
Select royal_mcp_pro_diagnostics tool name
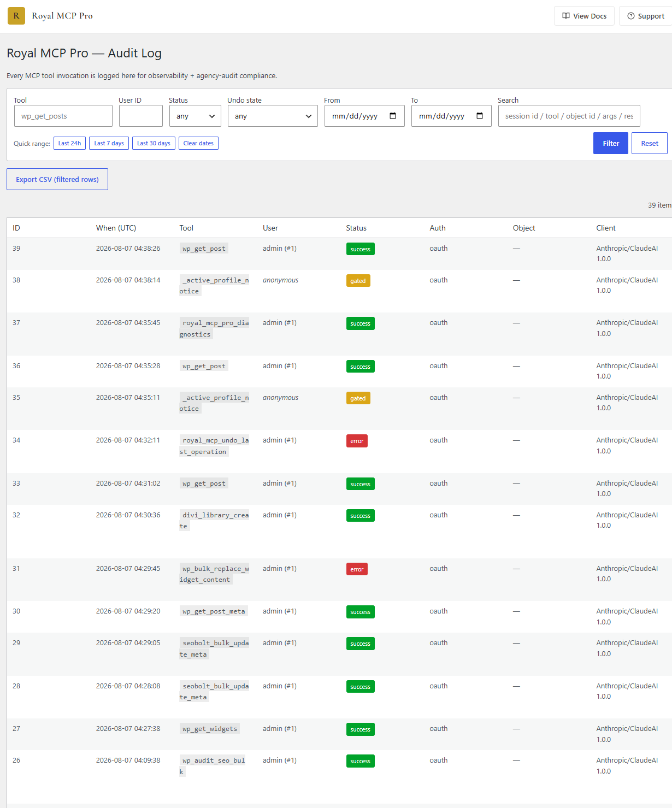(x=214, y=328)
